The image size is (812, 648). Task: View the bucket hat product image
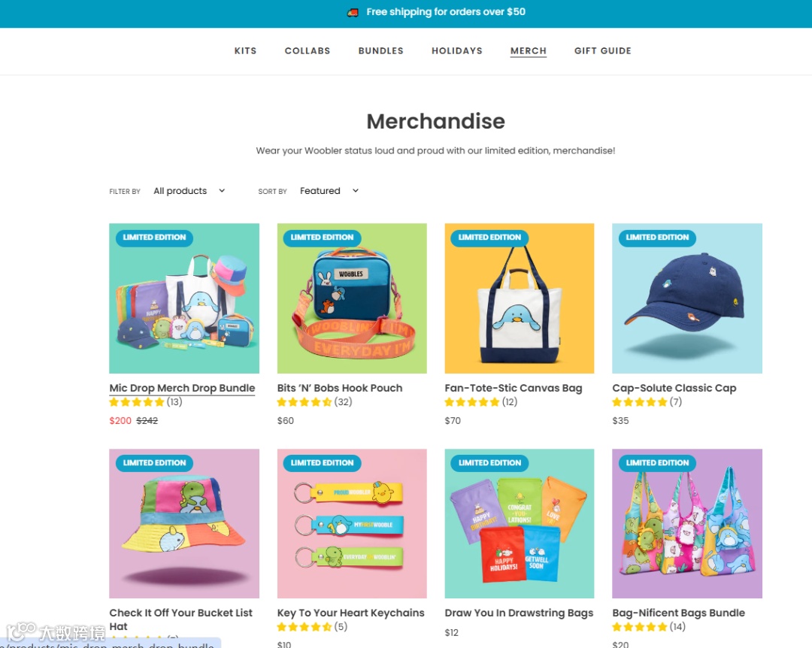[184, 524]
